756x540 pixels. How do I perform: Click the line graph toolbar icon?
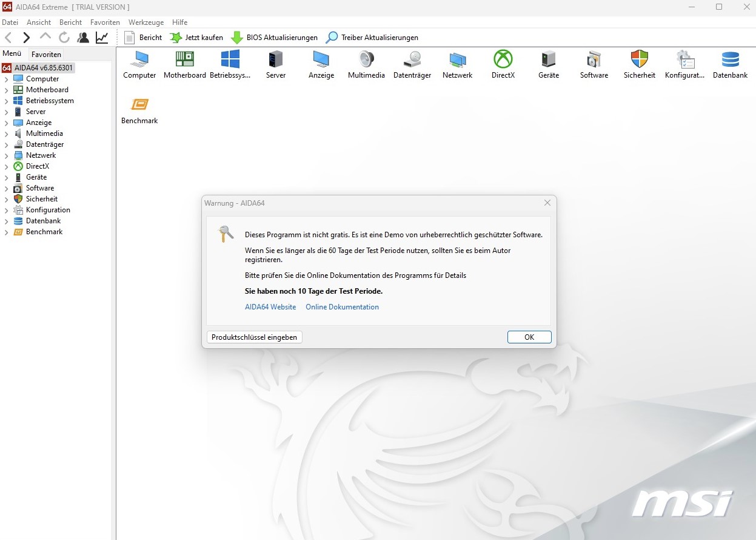[102, 38]
